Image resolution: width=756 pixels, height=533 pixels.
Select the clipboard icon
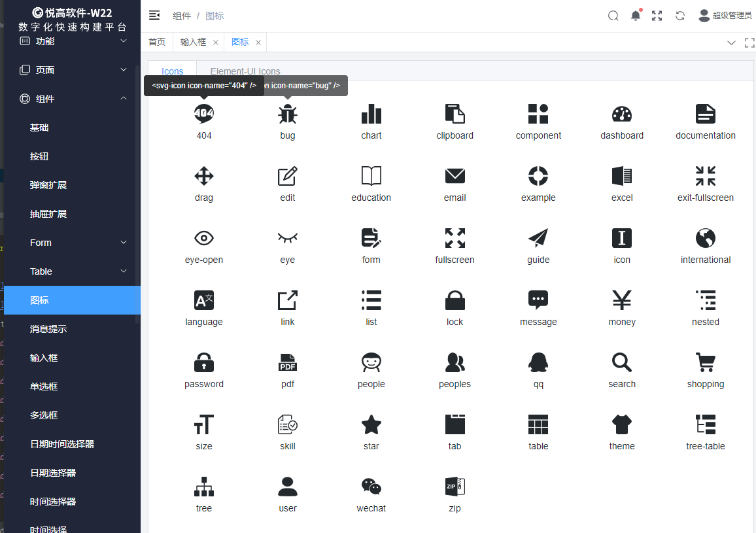click(x=455, y=114)
